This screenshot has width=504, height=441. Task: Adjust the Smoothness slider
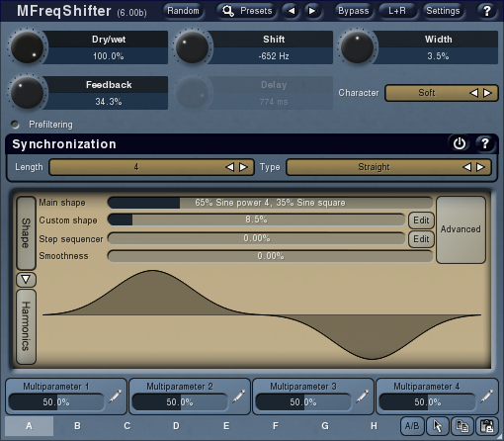[270, 256]
